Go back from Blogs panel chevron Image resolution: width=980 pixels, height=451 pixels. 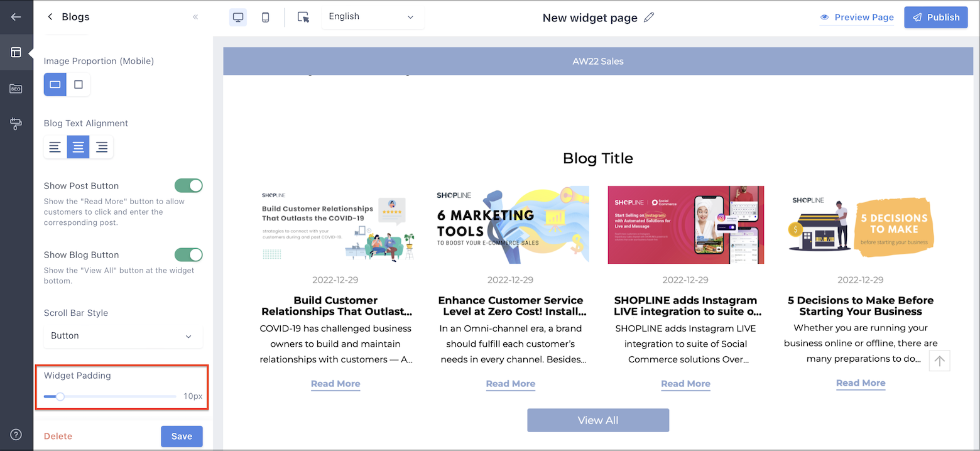tap(50, 17)
